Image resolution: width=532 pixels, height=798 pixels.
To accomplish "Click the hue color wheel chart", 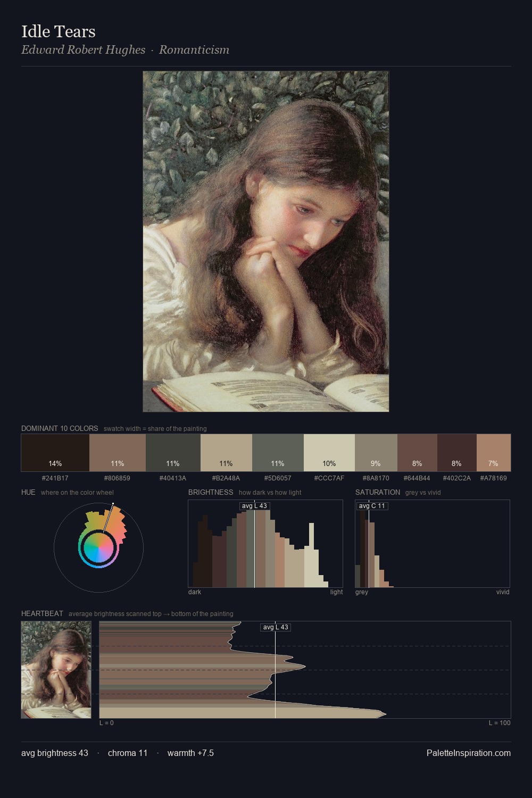I will click(x=98, y=547).
